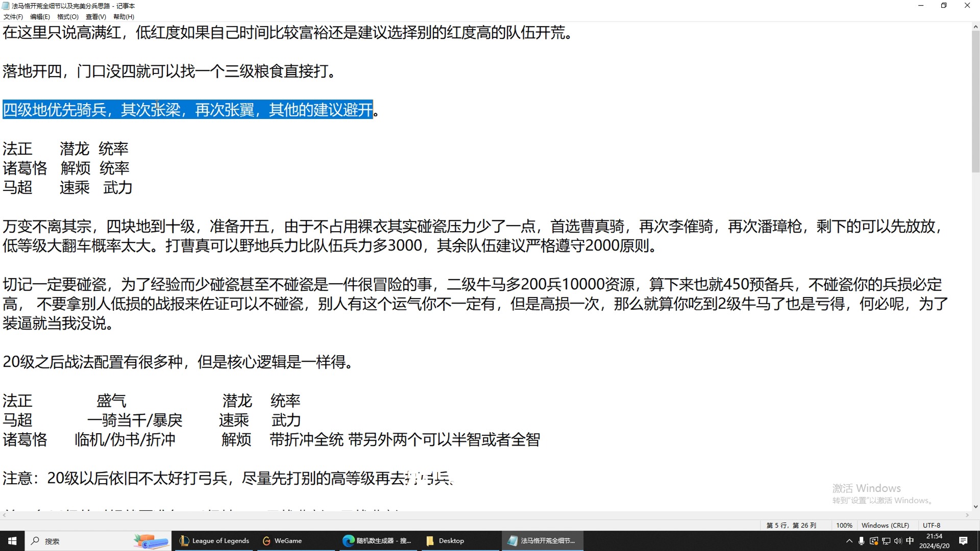Restore down the Notepad window

(x=944, y=6)
